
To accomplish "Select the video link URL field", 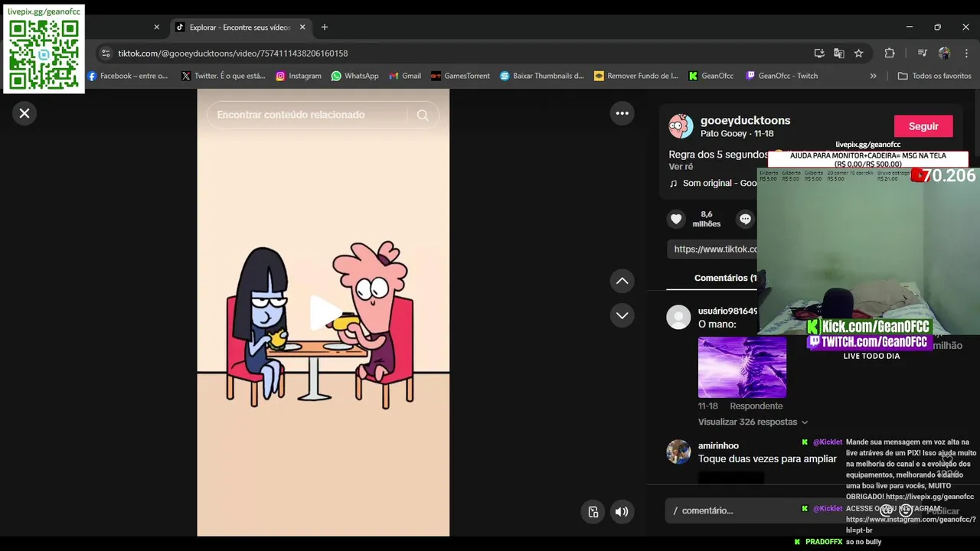I will point(712,249).
